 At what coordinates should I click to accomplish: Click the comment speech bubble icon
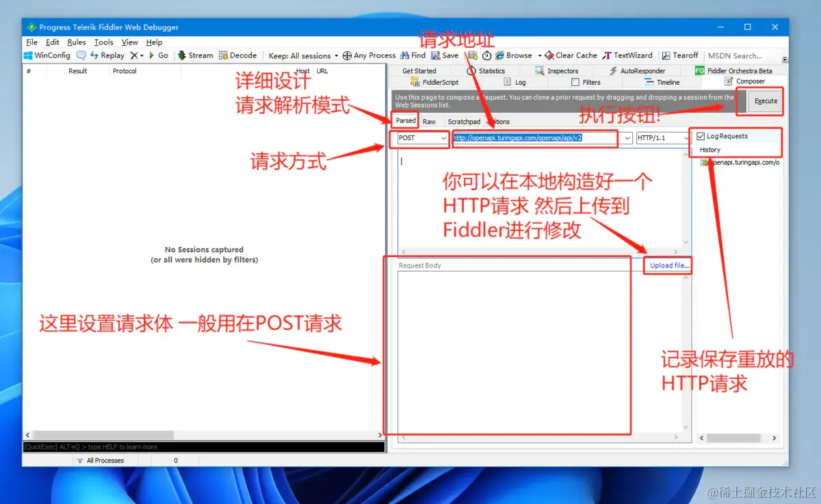[81, 55]
